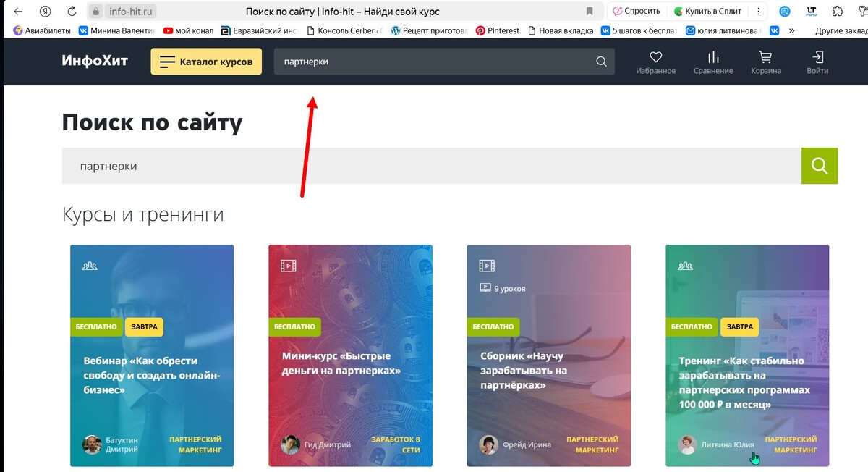The height and width of the screenshot is (472, 868).
Task: Click the Спросить assistant button
Action: (637, 12)
